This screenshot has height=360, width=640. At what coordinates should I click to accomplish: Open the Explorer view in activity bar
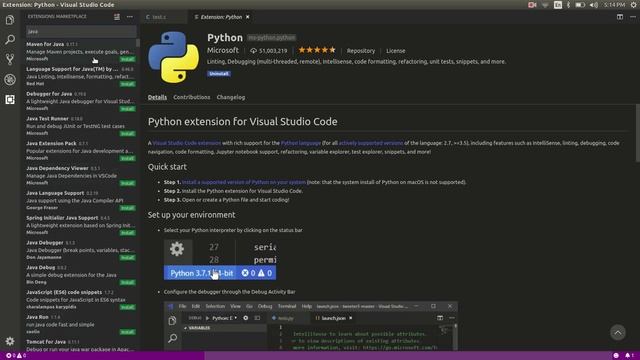10,20
